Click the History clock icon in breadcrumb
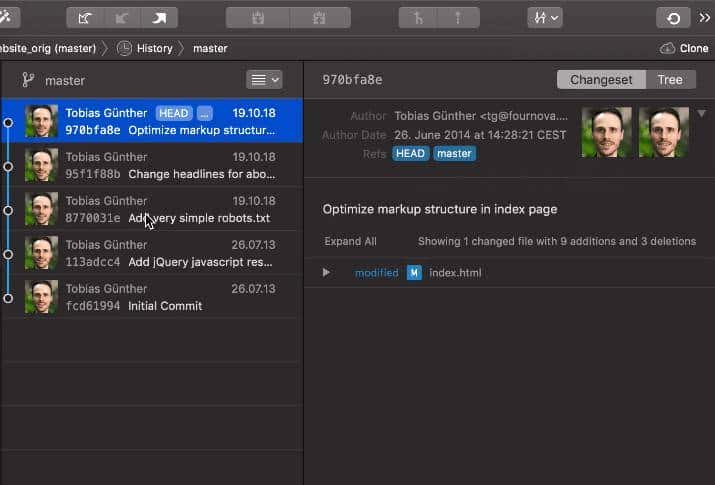The height and width of the screenshot is (485, 715). coord(124,48)
